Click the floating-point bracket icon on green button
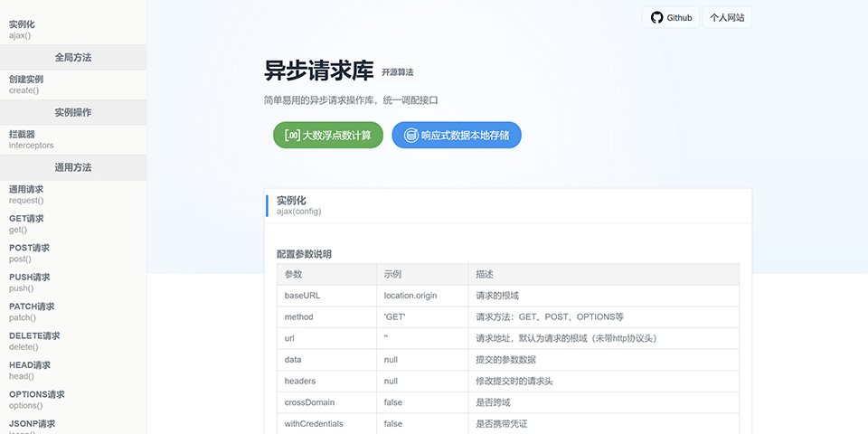This screenshot has height=434, width=868. click(x=292, y=135)
